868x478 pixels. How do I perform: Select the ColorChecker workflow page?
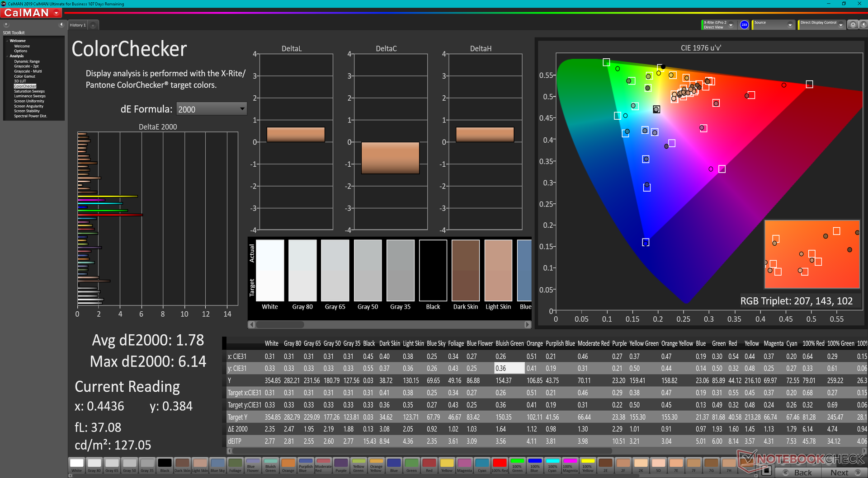tap(25, 86)
